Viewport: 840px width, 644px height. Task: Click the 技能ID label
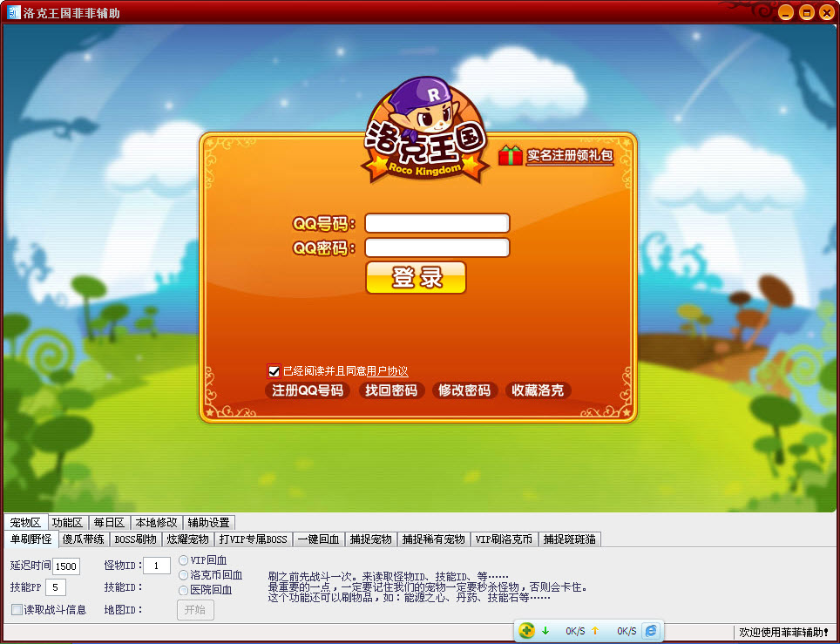tap(123, 587)
